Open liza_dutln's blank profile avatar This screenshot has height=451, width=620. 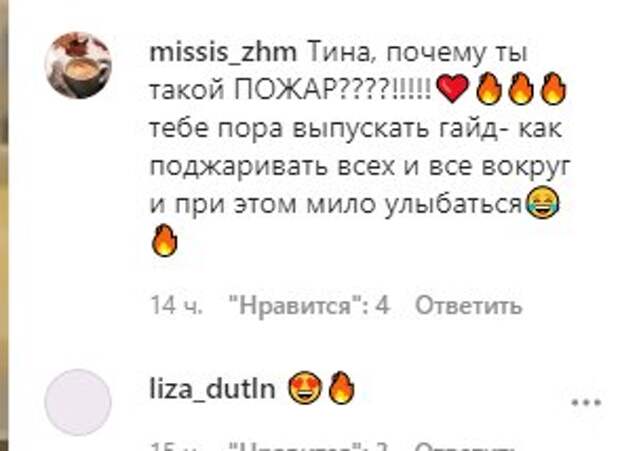click(x=78, y=402)
